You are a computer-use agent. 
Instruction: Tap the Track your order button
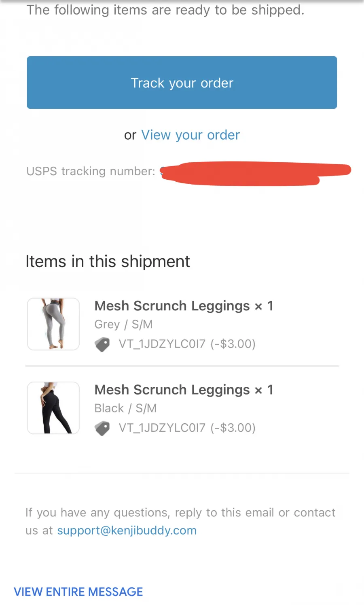pyautogui.click(x=182, y=83)
